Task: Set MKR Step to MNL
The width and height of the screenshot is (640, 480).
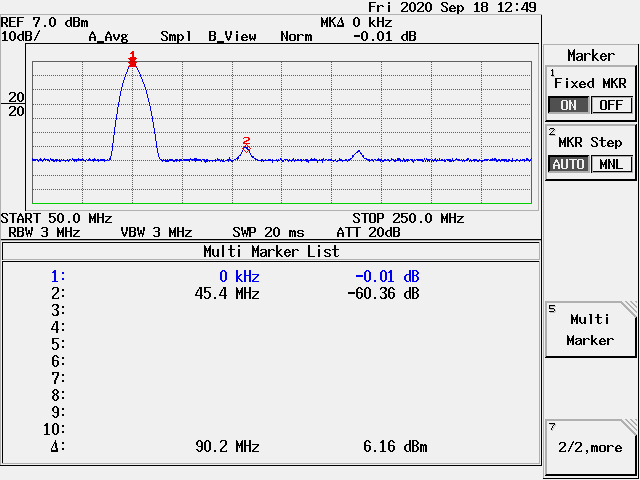Action: coord(611,164)
